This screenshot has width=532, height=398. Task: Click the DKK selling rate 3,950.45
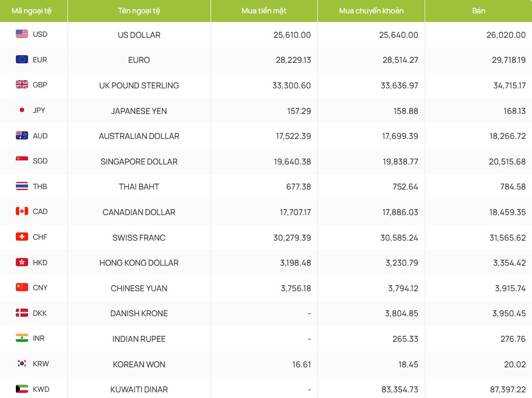(510, 313)
